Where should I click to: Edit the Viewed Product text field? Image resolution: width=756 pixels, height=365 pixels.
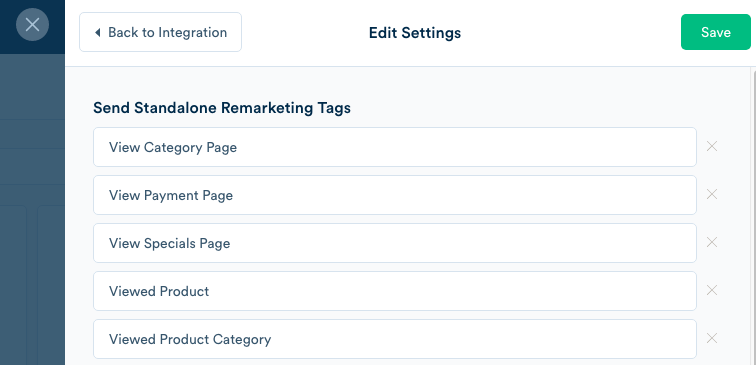pos(395,291)
